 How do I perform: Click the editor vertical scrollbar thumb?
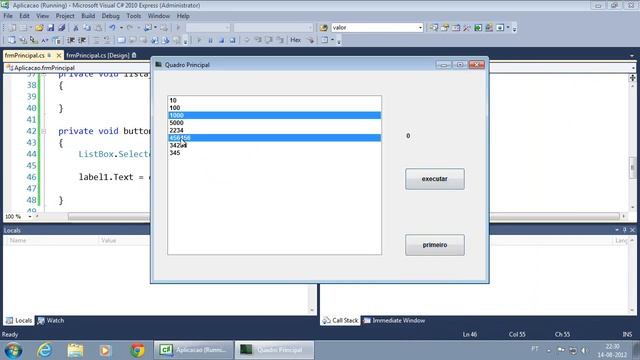[632, 168]
